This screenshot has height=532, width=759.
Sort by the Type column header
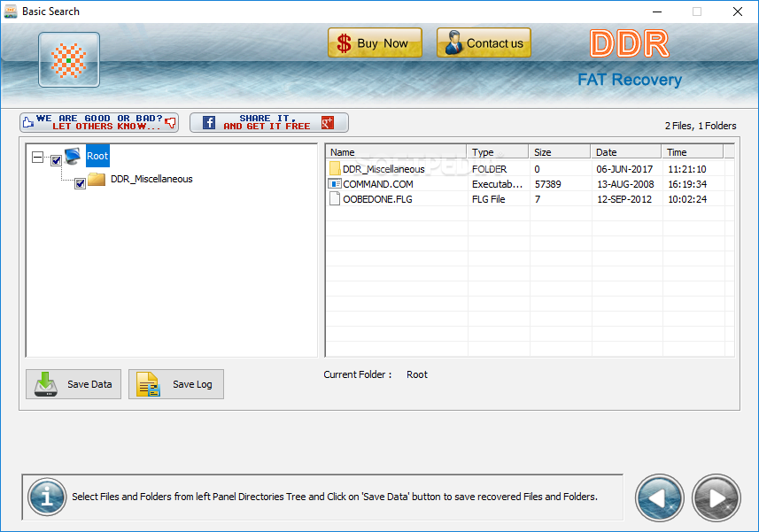click(497, 152)
